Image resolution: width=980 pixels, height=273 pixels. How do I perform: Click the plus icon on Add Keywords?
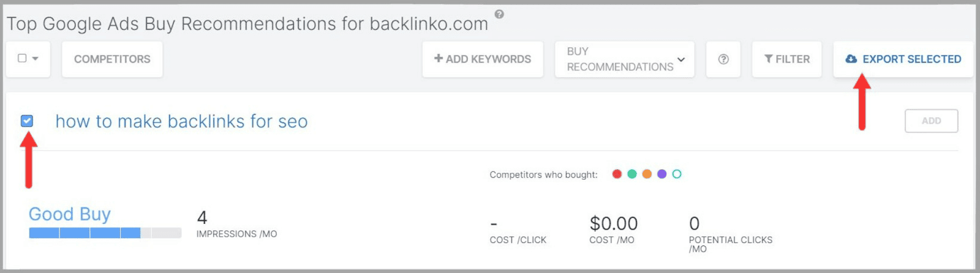click(439, 59)
